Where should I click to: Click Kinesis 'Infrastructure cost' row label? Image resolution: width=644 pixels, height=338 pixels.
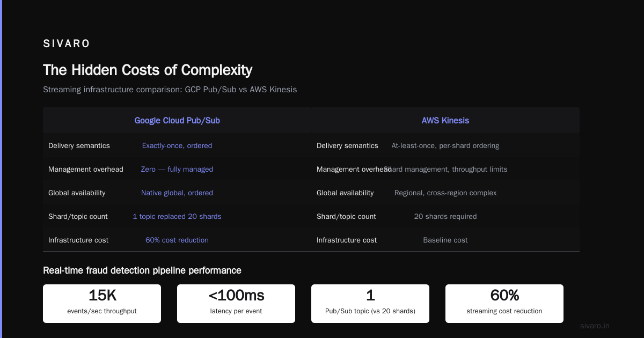[347, 240]
